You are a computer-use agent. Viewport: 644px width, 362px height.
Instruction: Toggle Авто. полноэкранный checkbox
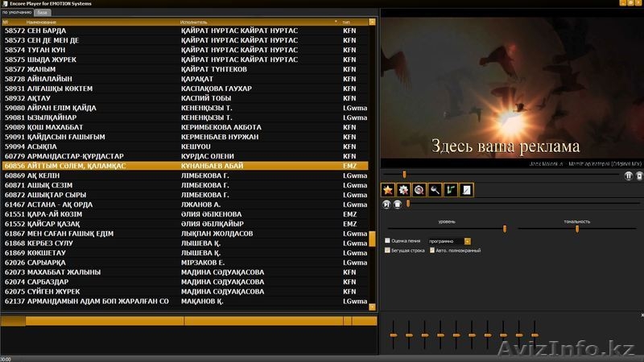[x=432, y=250]
